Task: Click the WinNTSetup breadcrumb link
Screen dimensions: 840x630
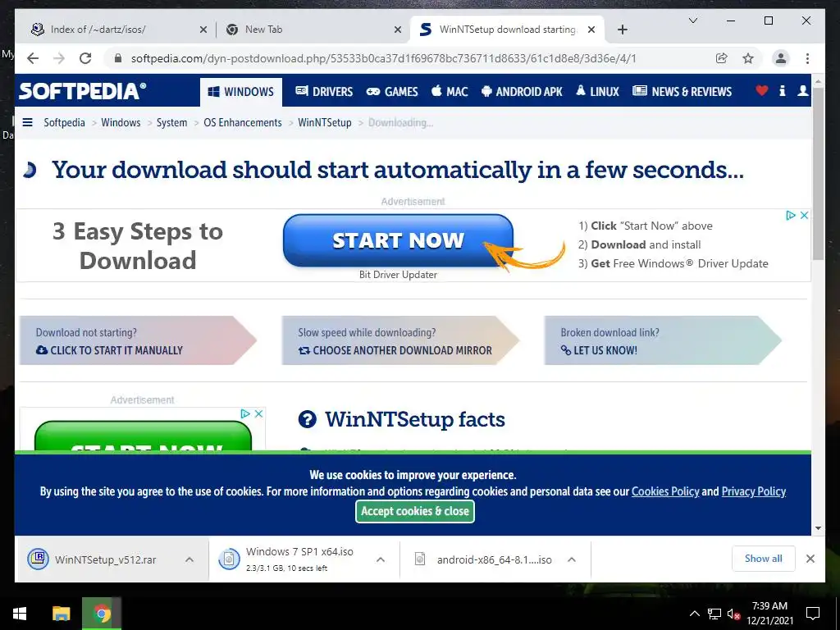Action: [325, 123]
